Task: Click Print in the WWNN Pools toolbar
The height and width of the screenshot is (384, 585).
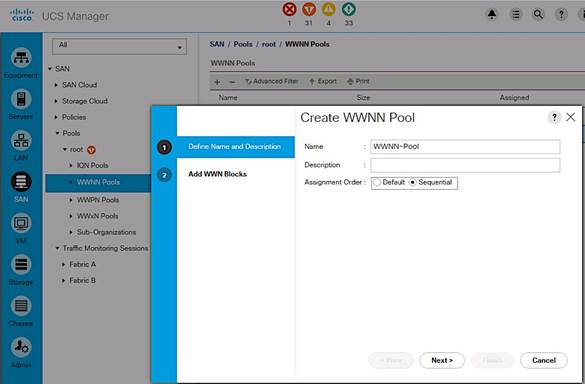Action: [x=358, y=81]
